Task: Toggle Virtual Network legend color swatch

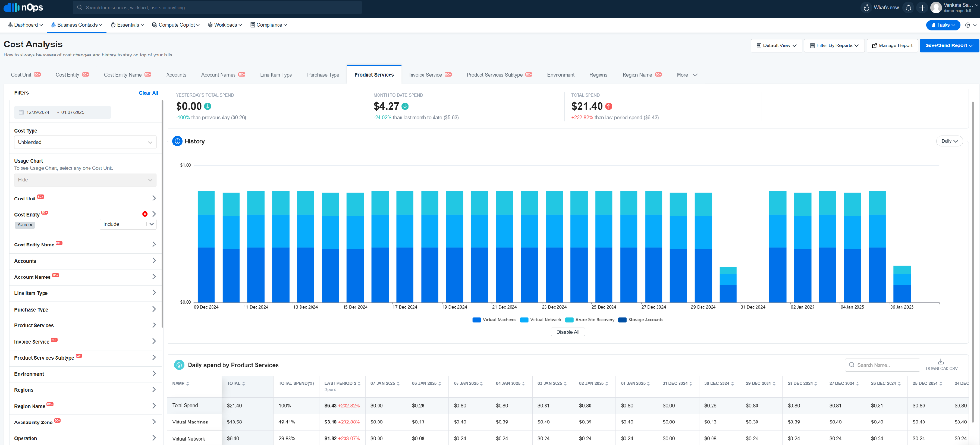Action: point(524,320)
